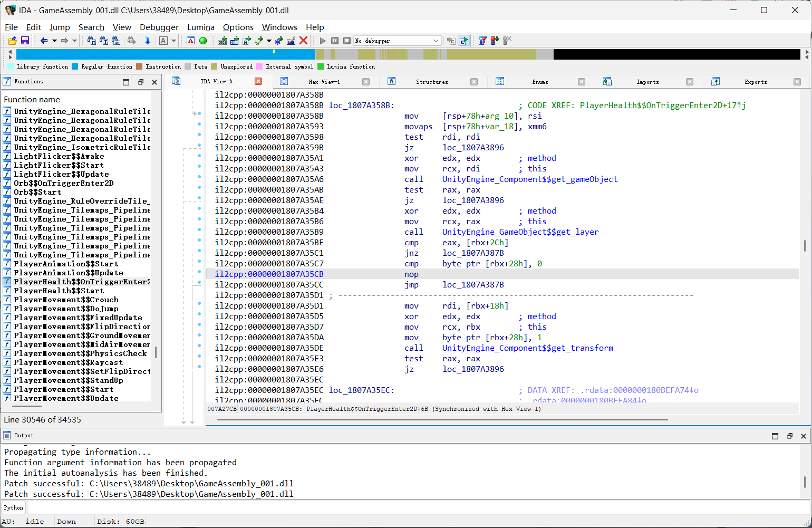The height and width of the screenshot is (528, 812).
Task: Follow UnityEngine_GameObject$$get_layer call target
Action: tap(520, 232)
